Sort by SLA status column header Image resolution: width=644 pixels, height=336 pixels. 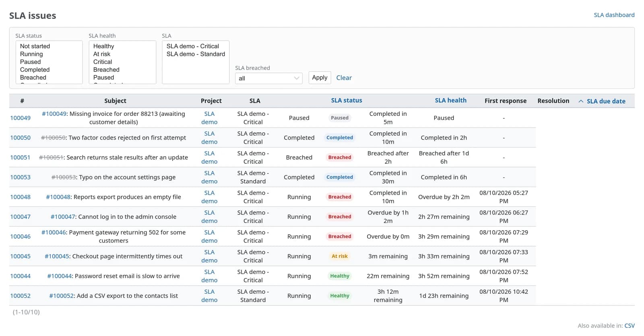[347, 101]
